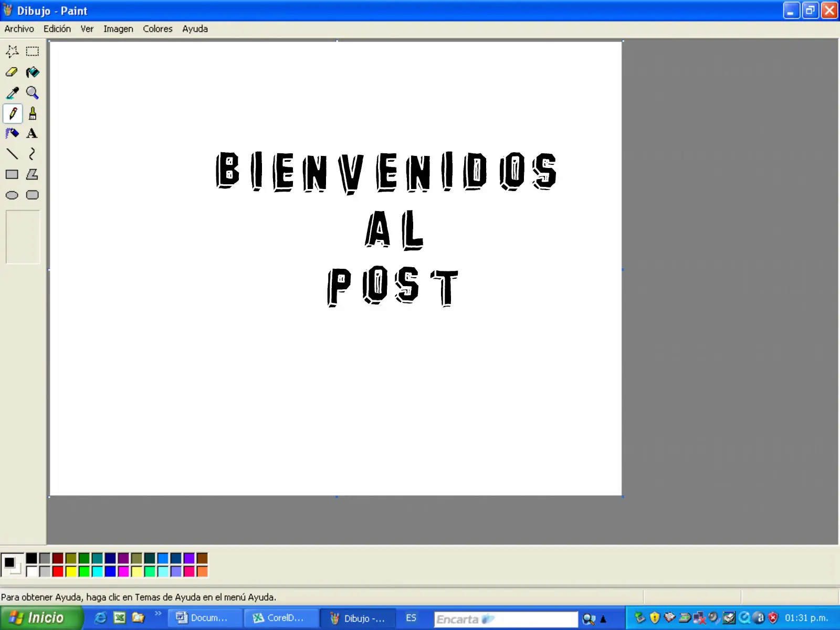The width and height of the screenshot is (840, 630).
Task: Click the taskbar clock showing 01:31 p.m.
Action: (x=806, y=618)
